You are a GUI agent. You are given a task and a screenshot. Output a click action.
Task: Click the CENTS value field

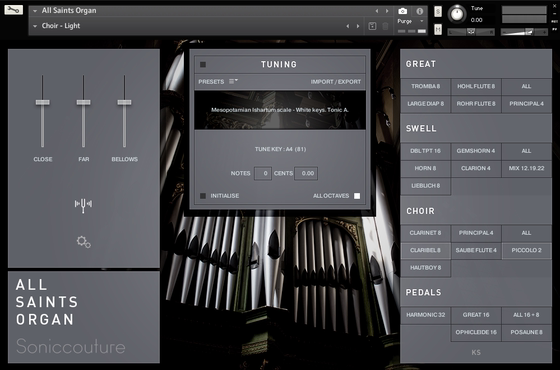click(x=306, y=174)
